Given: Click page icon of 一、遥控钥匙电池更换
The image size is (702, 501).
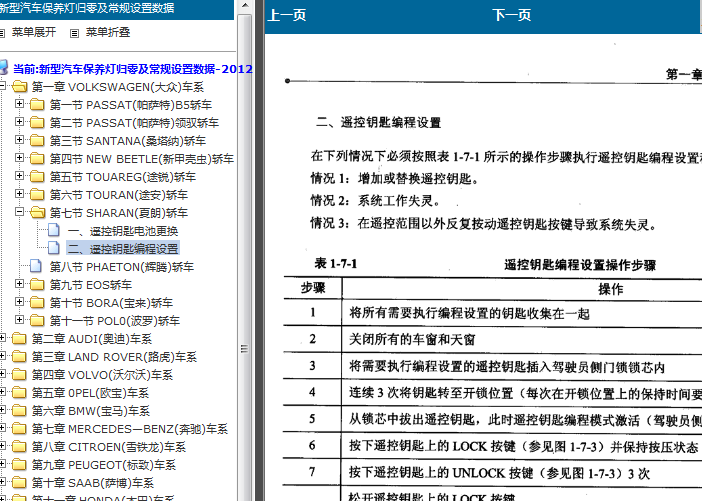Looking at the screenshot, I should pos(54,230).
